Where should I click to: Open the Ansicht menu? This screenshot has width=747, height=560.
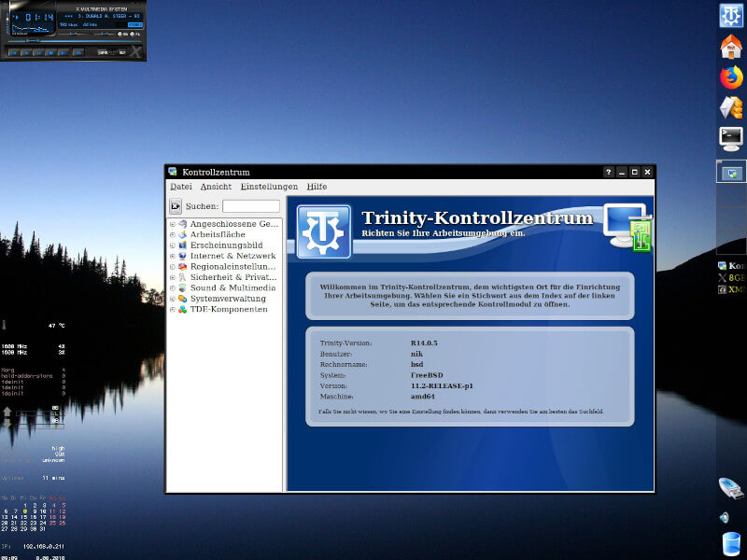216,186
